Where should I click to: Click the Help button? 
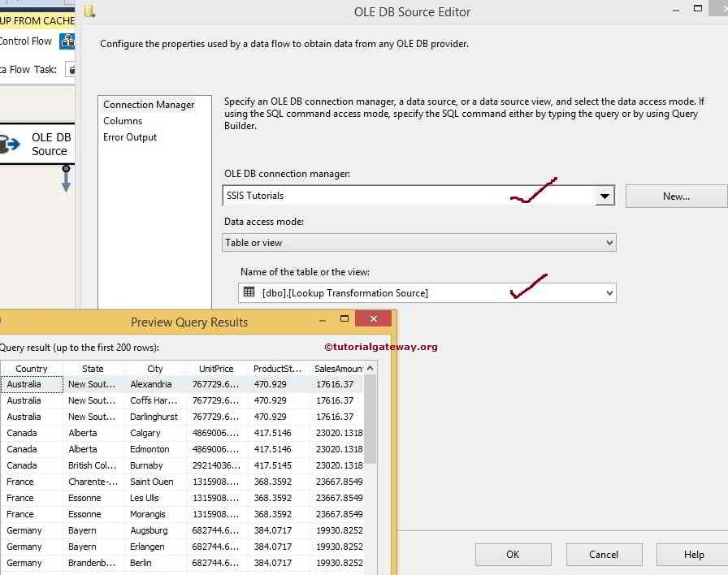click(x=695, y=554)
